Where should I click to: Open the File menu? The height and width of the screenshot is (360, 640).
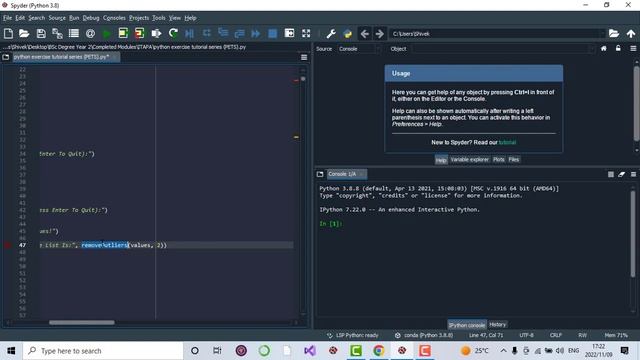(x=7, y=18)
